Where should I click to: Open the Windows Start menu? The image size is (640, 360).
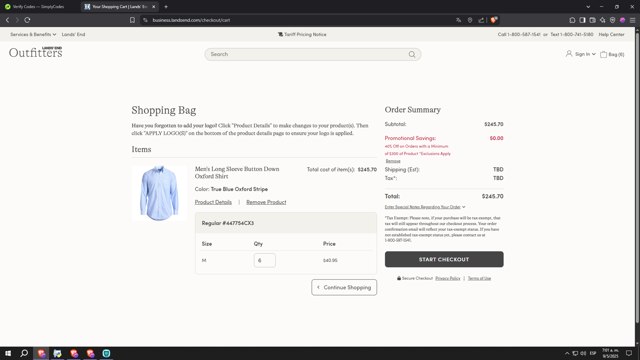(x=8, y=353)
